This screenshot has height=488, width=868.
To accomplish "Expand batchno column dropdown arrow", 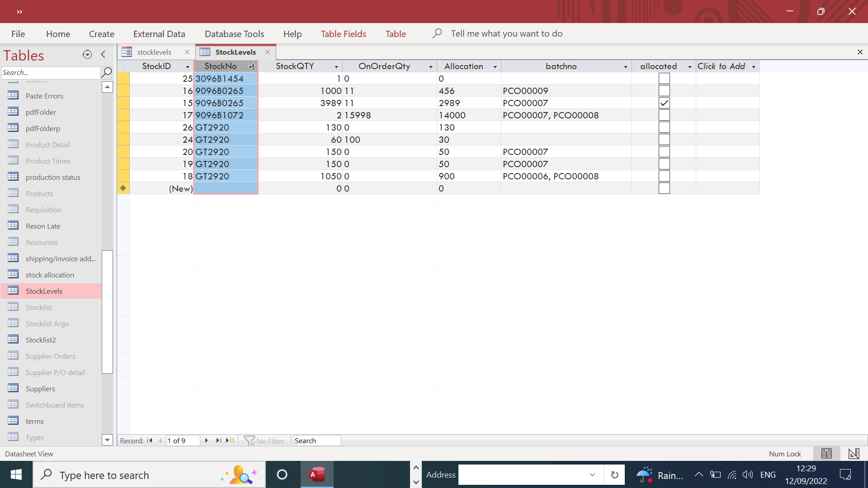I will [x=626, y=67].
